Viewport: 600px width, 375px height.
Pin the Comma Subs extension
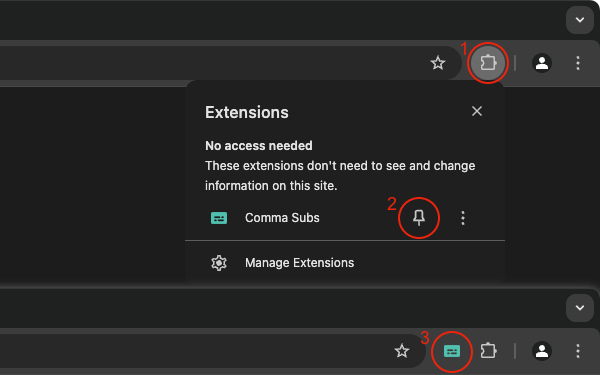pos(419,218)
